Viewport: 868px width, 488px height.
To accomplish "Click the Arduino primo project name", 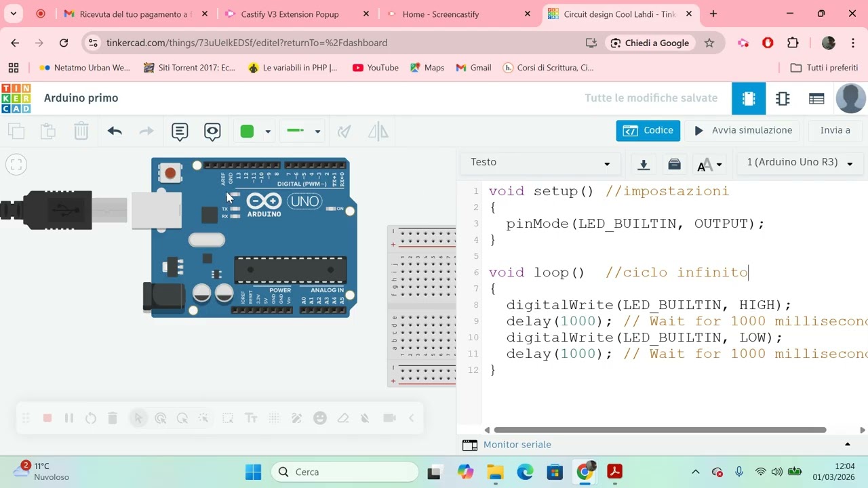I will (x=81, y=98).
